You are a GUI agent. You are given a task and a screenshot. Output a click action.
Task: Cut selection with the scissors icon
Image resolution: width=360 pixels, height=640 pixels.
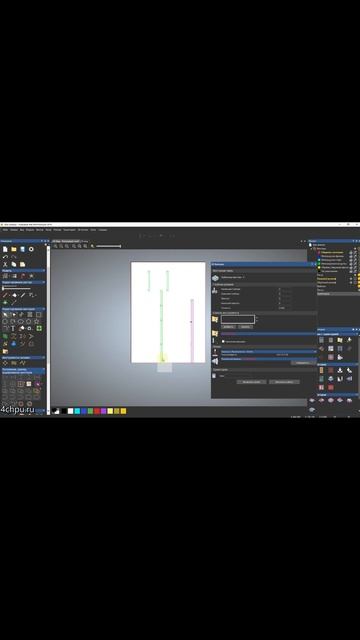(x=5, y=264)
